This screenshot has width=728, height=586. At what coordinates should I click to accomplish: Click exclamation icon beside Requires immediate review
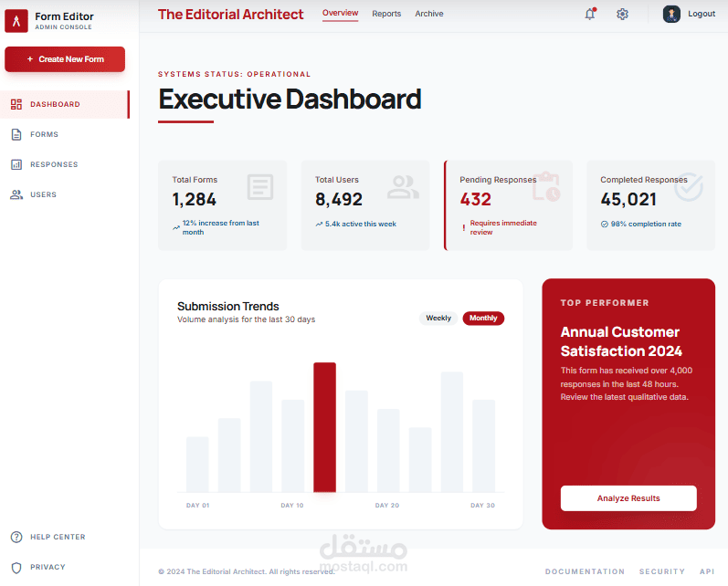(463, 228)
